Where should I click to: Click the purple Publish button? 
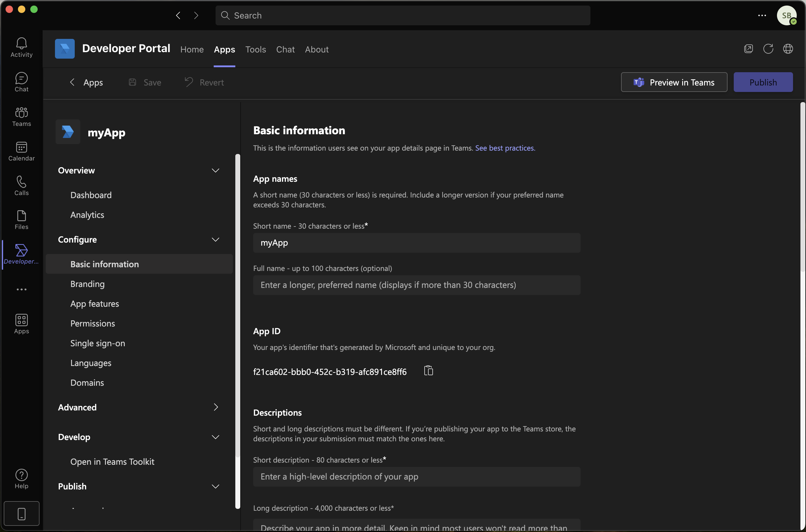point(763,82)
